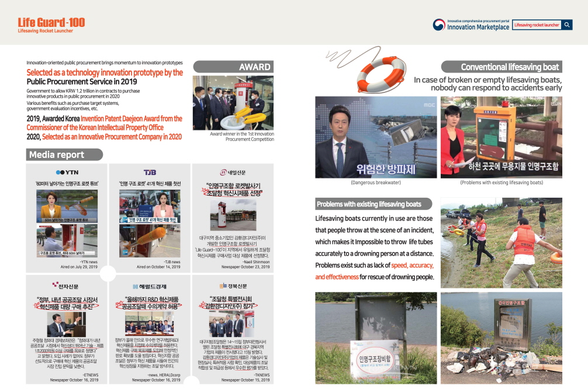The height and width of the screenshot is (392, 588).
Task: Click the YTN logo
Action: coord(67,173)
